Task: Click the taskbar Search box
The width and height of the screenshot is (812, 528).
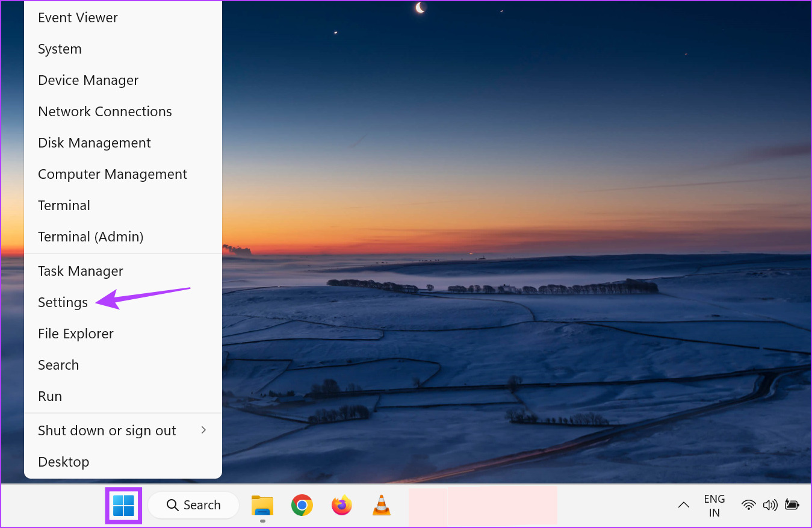Action: tap(193, 505)
